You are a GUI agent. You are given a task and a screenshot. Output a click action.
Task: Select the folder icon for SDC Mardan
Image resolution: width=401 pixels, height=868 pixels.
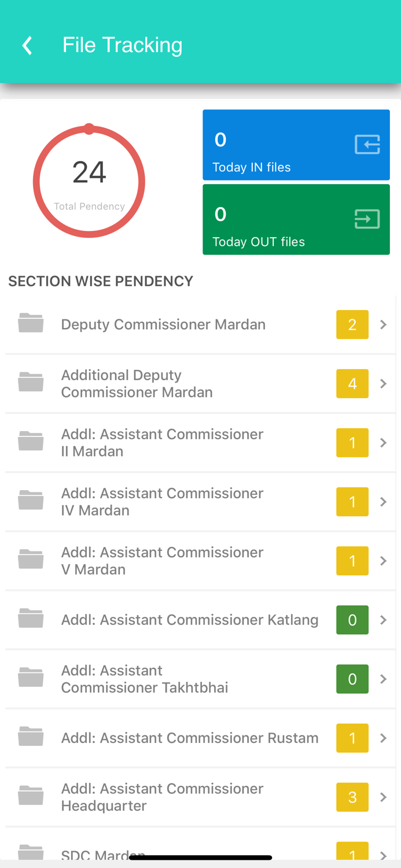(x=30, y=853)
